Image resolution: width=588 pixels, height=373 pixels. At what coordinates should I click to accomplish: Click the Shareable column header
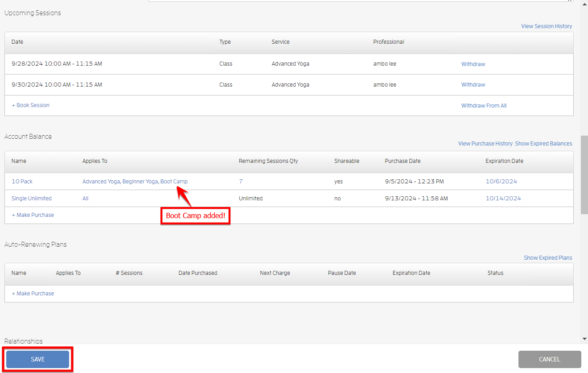(347, 161)
